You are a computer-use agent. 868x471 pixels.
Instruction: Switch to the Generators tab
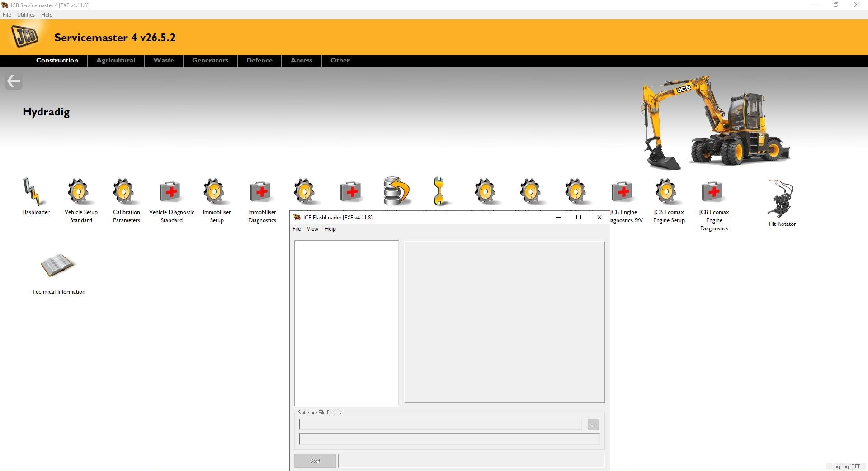coord(210,60)
